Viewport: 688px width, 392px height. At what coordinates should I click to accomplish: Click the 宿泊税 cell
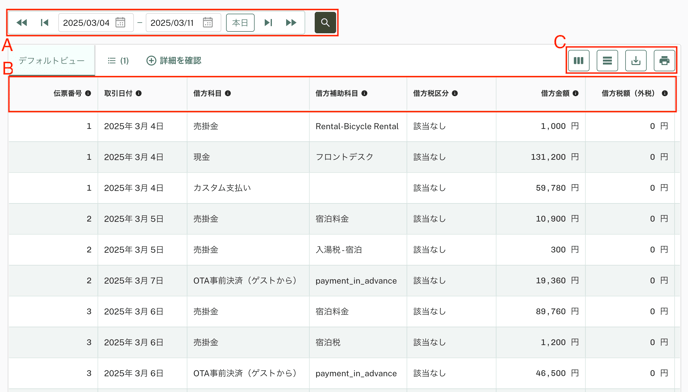(x=358, y=342)
